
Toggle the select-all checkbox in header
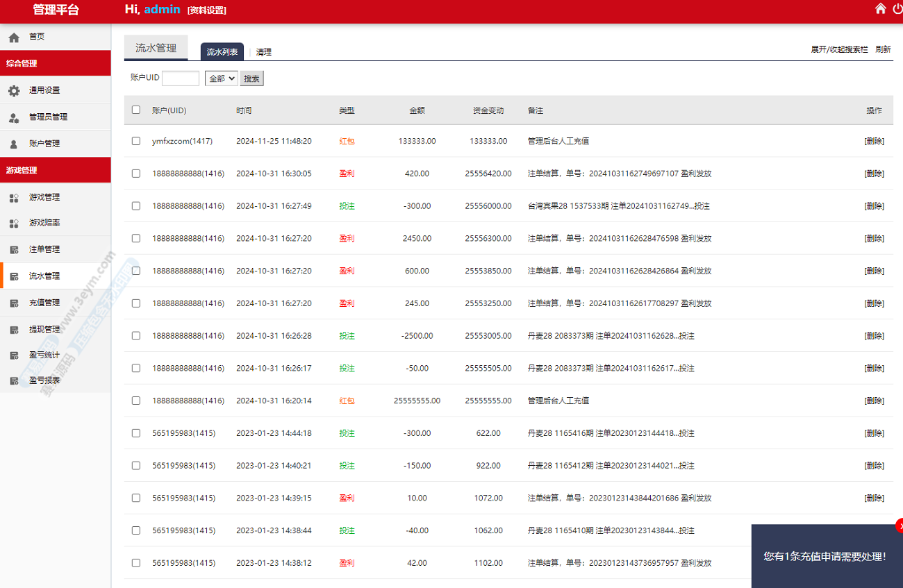(136, 110)
